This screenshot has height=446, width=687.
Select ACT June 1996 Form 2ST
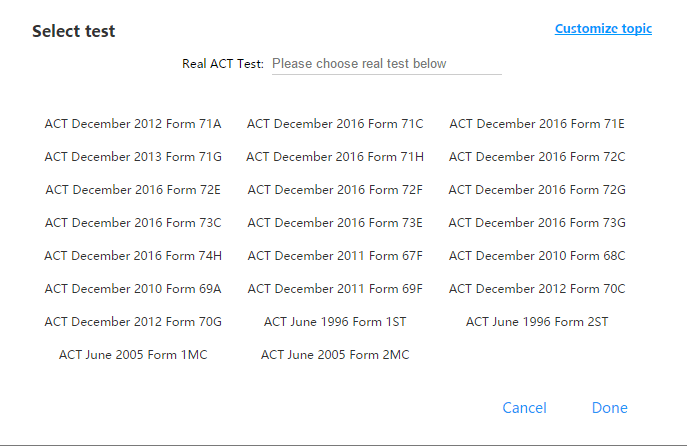point(537,322)
